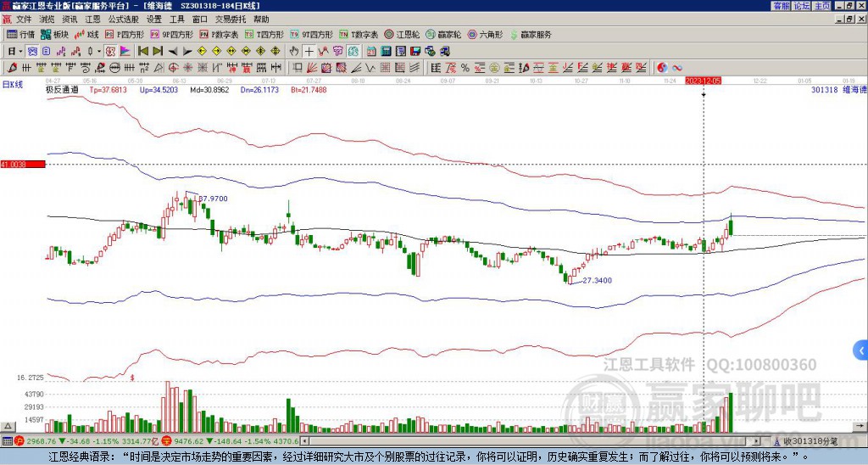Open the 板块 sectors view
The image size is (868, 465).
(x=54, y=34)
